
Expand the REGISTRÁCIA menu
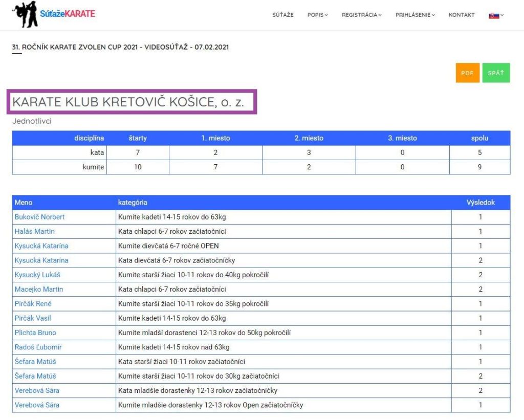(x=361, y=15)
